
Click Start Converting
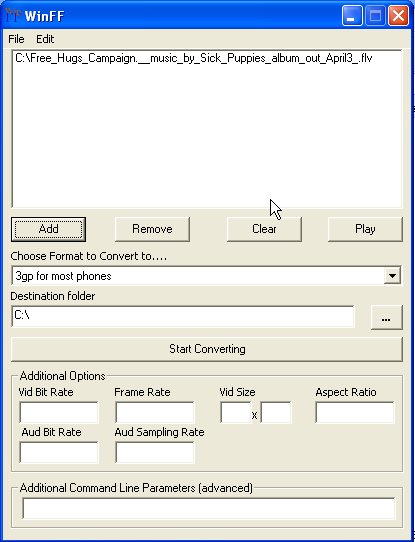pos(207,349)
